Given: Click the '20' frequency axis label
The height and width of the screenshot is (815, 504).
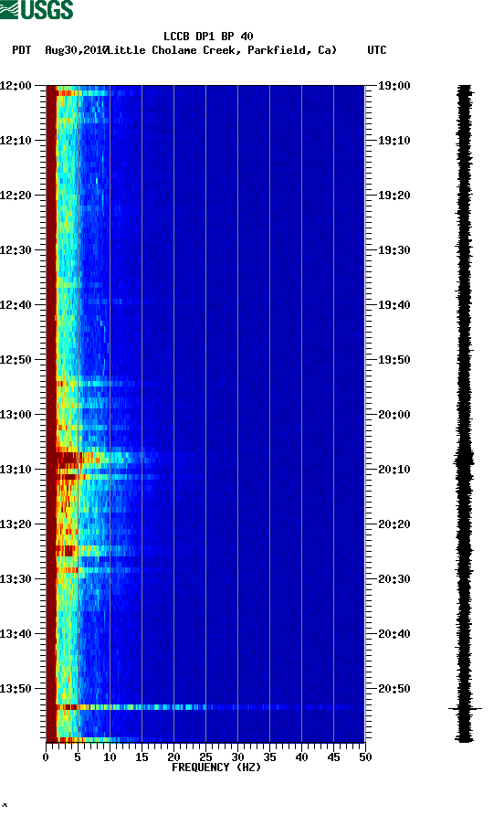Looking at the screenshot, I should [173, 757].
